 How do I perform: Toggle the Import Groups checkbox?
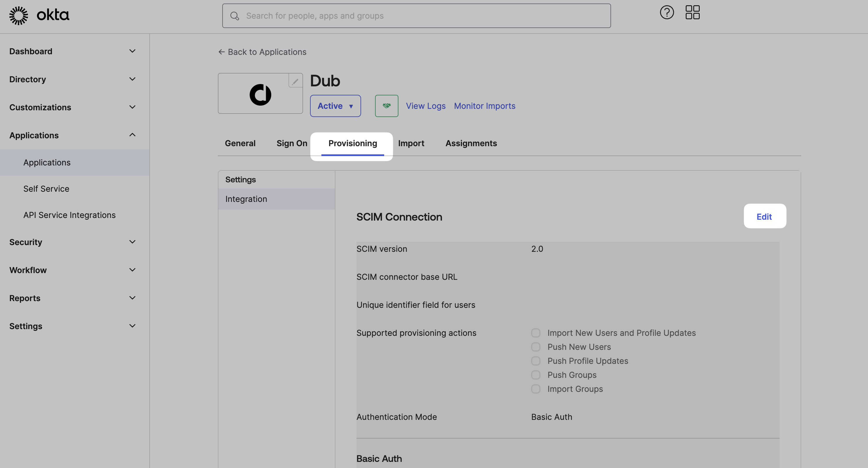pyautogui.click(x=536, y=389)
